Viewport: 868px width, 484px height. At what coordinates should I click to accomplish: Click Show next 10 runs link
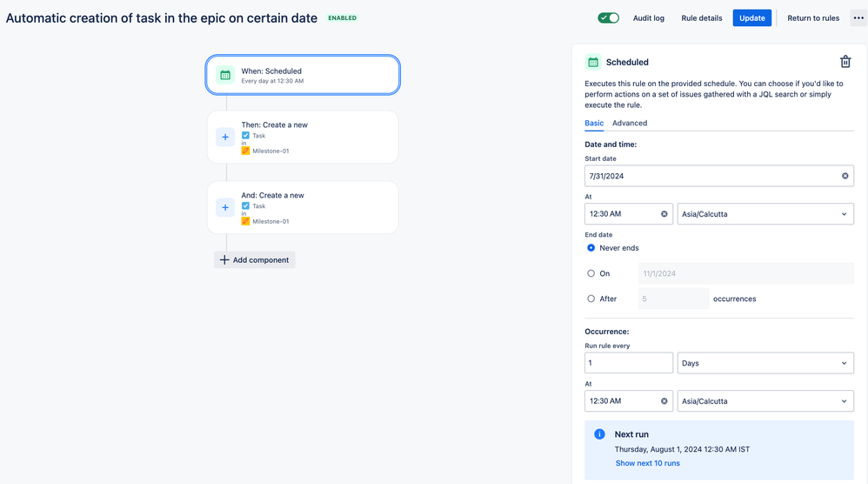click(647, 463)
